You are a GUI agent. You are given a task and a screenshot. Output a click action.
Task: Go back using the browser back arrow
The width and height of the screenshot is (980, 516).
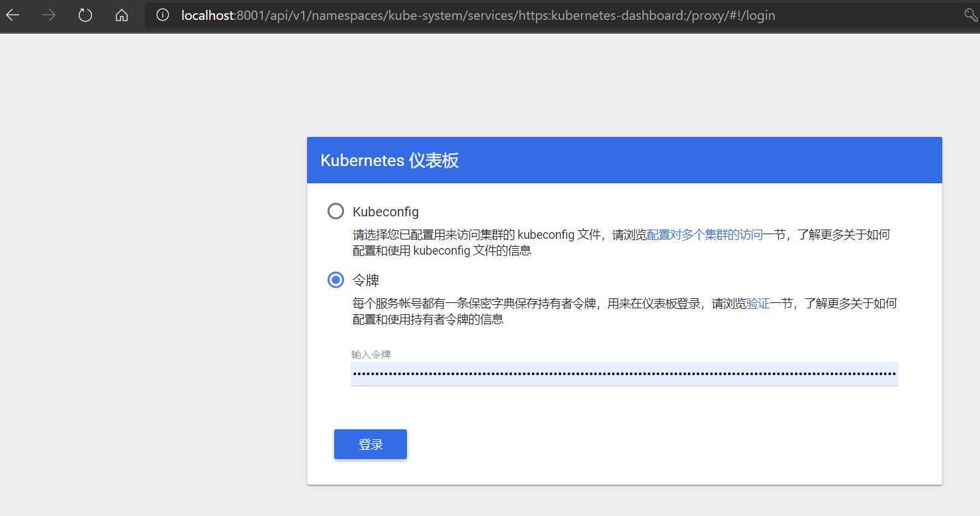[x=13, y=15]
